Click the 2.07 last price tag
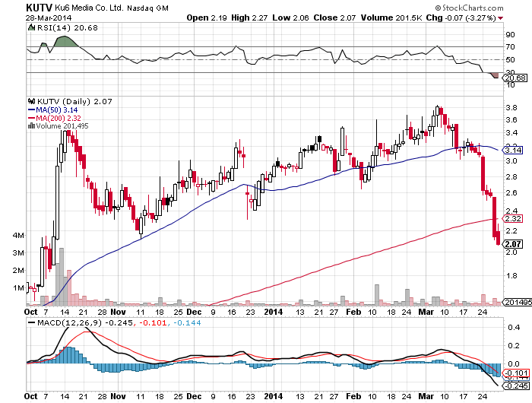Viewport: 532px width, 403px height. pyautogui.click(x=513, y=244)
